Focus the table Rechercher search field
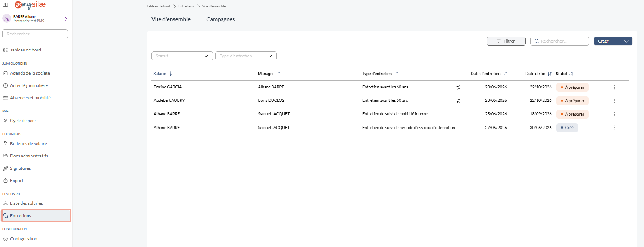Screen dimensions: 644x247 point(559,41)
